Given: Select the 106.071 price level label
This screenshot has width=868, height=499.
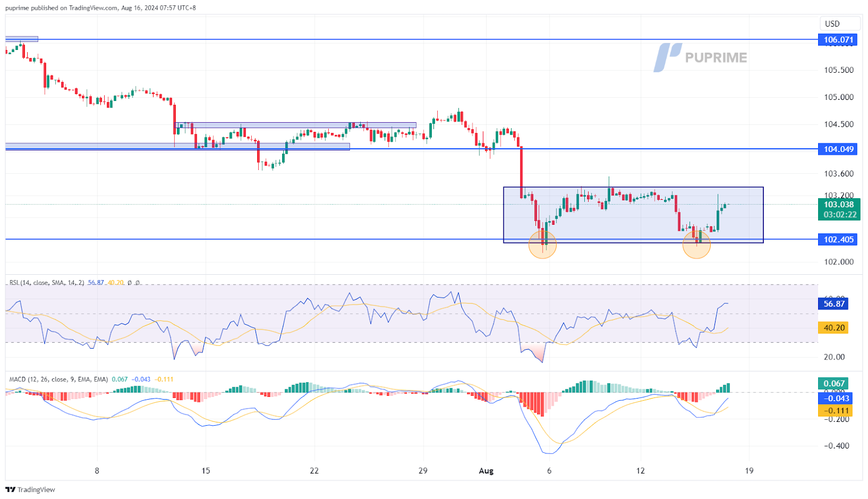Looking at the screenshot, I should click(838, 40).
